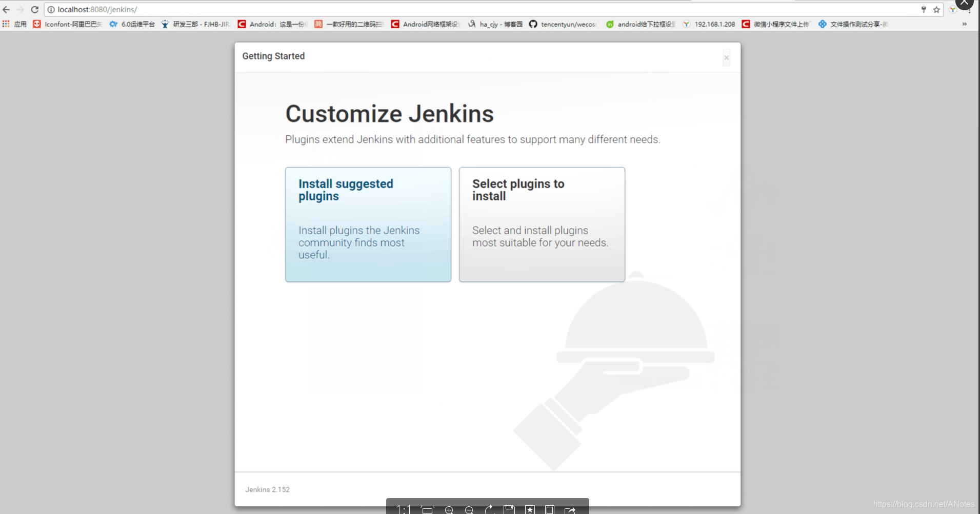Screen dimensions: 980x514
Task: Open the Y extension icon beside the address bar
Action: pos(952,10)
